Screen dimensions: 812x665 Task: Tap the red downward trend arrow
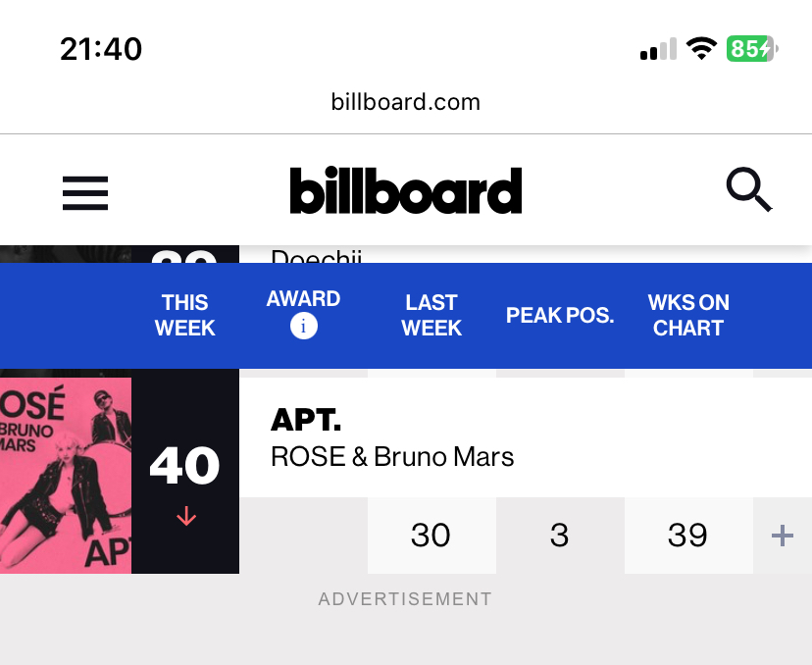click(x=186, y=516)
